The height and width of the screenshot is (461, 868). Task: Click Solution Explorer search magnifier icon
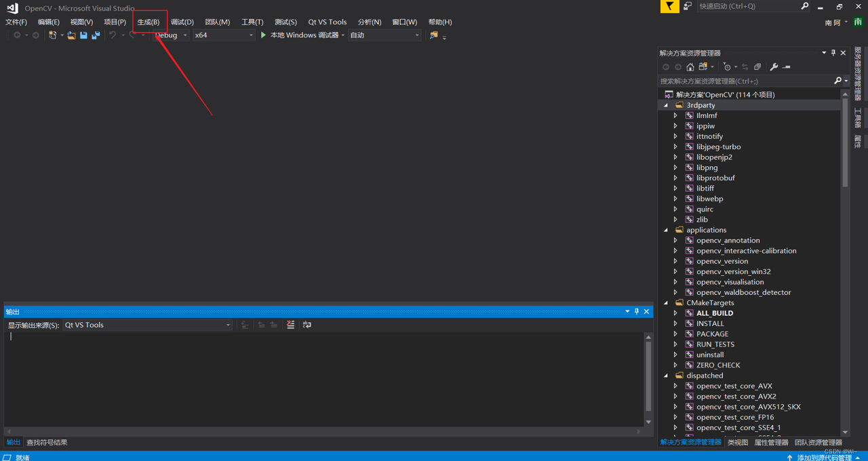[837, 81]
